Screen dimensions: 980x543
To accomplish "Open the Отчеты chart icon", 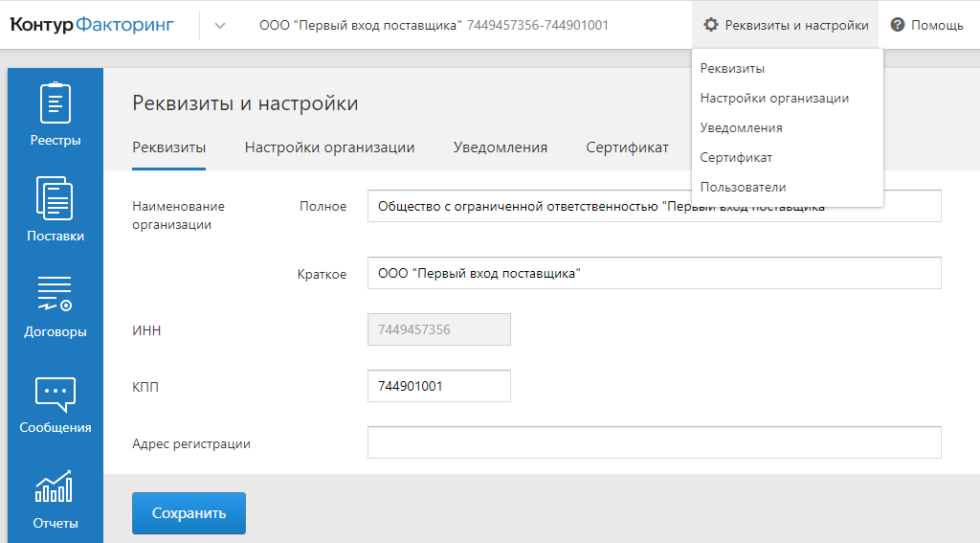I will point(54,486).
